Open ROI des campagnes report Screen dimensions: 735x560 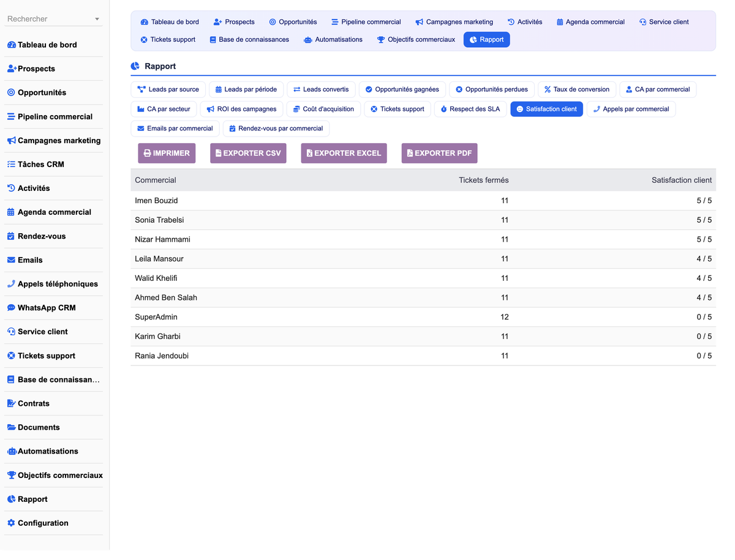click(241, 109)
